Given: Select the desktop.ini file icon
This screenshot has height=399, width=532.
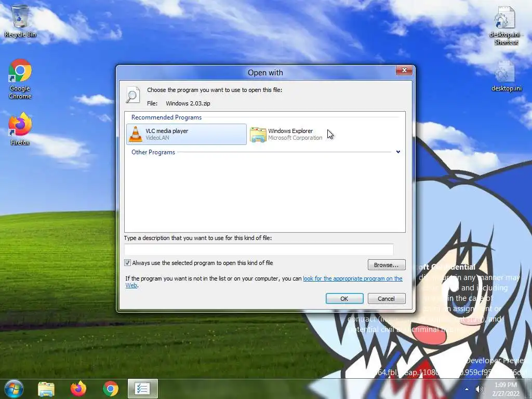Looking at the screenshot, I should pos(506,76).
